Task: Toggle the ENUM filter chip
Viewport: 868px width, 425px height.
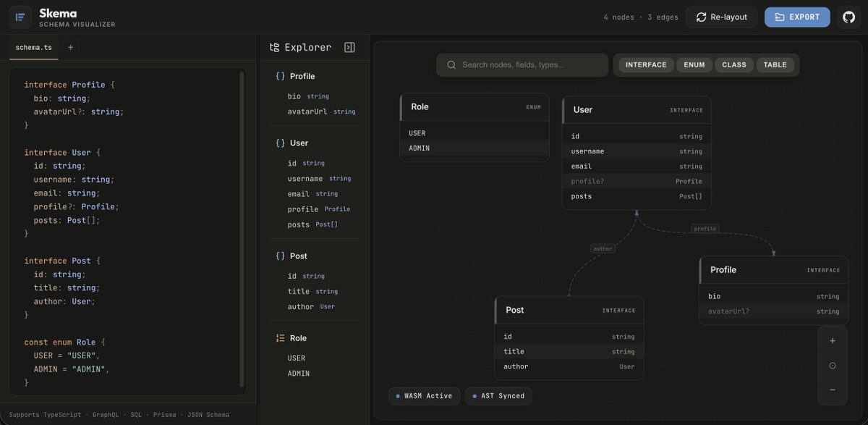Action: tap(694, 64)
